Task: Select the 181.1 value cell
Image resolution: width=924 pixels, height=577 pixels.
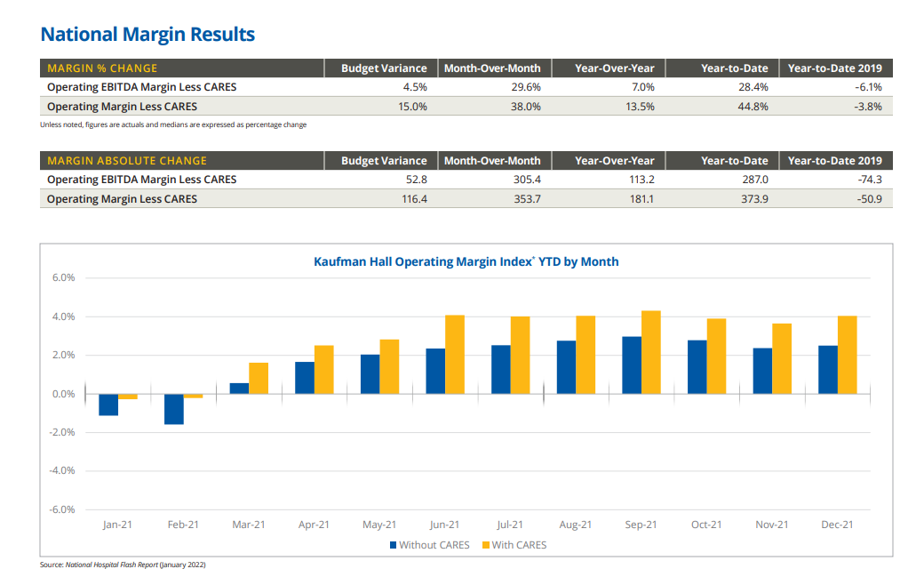Action: pyautogui.click(x=641, y=199)
